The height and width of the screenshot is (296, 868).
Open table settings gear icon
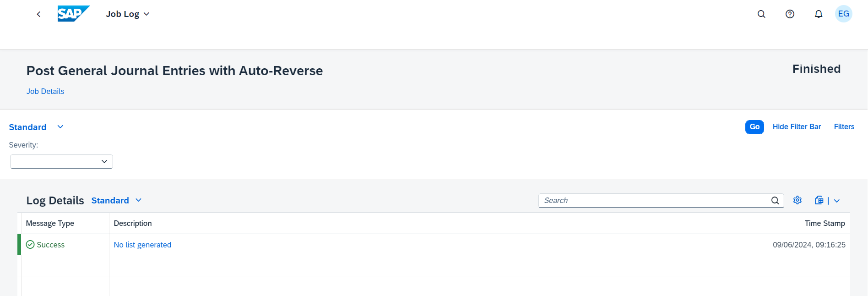(x=797, y=200)
